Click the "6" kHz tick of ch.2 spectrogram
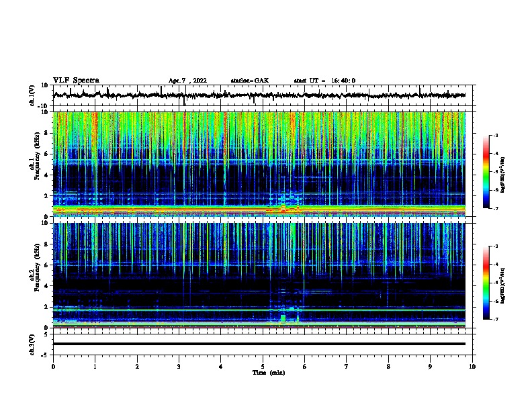The width and height of the screenshot is (532, 411). (x=47, y=265)
